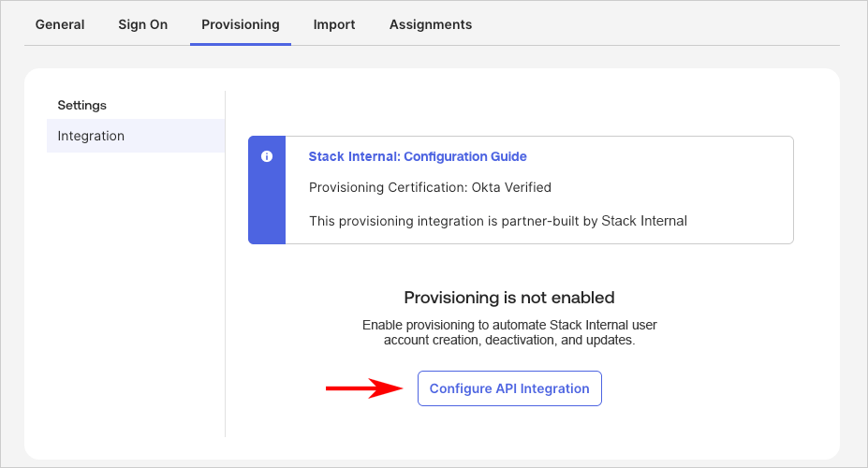
Task: Click the blue underline beneath the Provisioning tab
Action: point(241,43)
